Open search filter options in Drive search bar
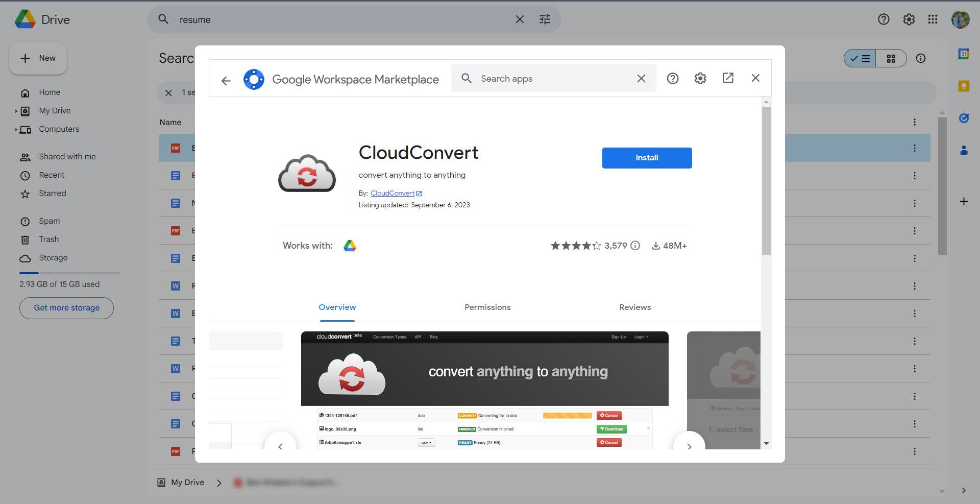Viewport: 980px width, 504px height. (x=544, y=19)
